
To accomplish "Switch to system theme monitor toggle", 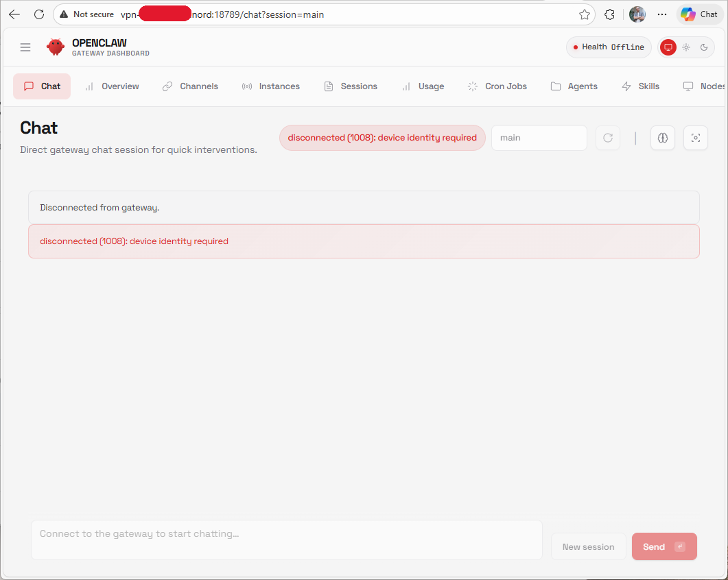I will (x=668, y=47).
